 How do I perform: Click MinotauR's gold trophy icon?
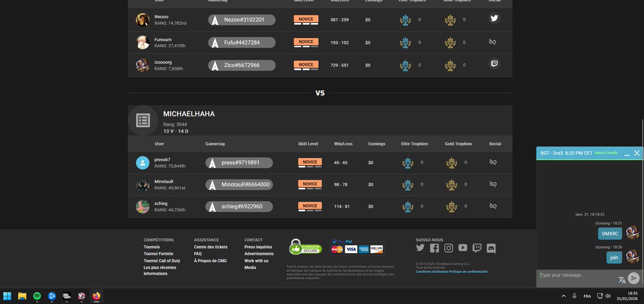(452, 184)
